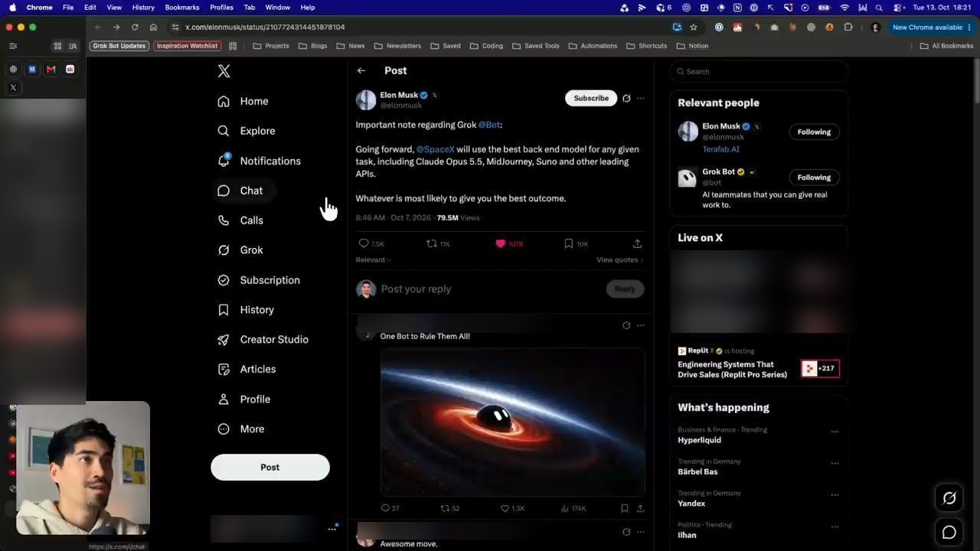The height and width of the screenshot is (551, 980).
Task: Subscribe to Elon Musk
Action: point(591,98)
